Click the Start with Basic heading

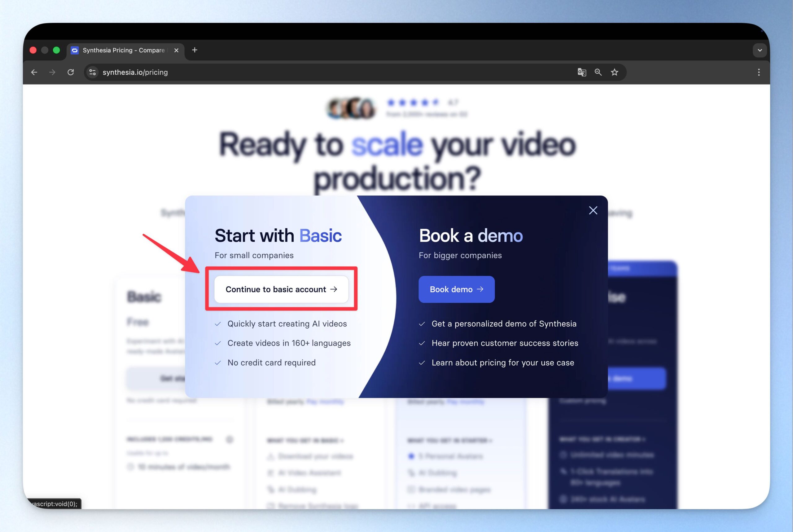[x=278, y=235]
